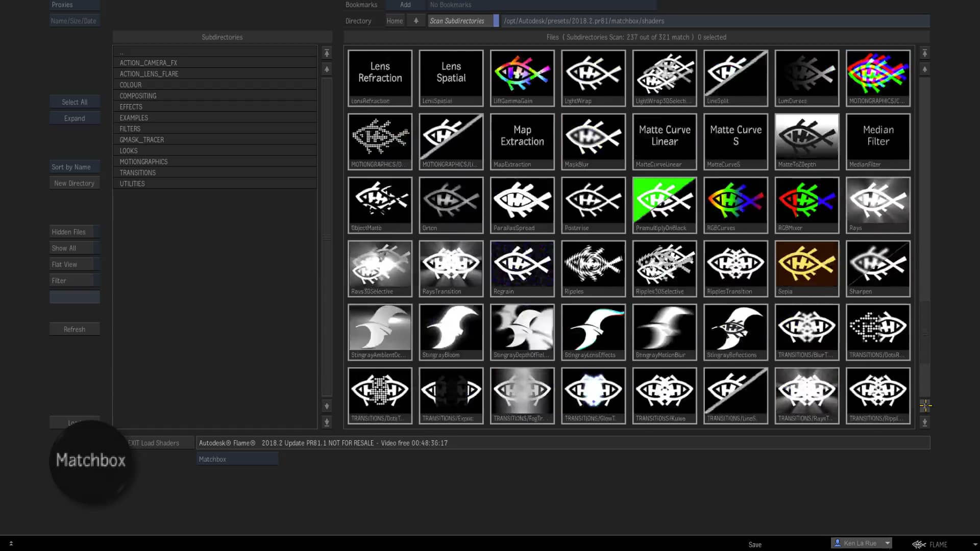Screen dimensions: 980x551
Task: Choose the MapExtraction shader tile
Action: pos(522,141)
